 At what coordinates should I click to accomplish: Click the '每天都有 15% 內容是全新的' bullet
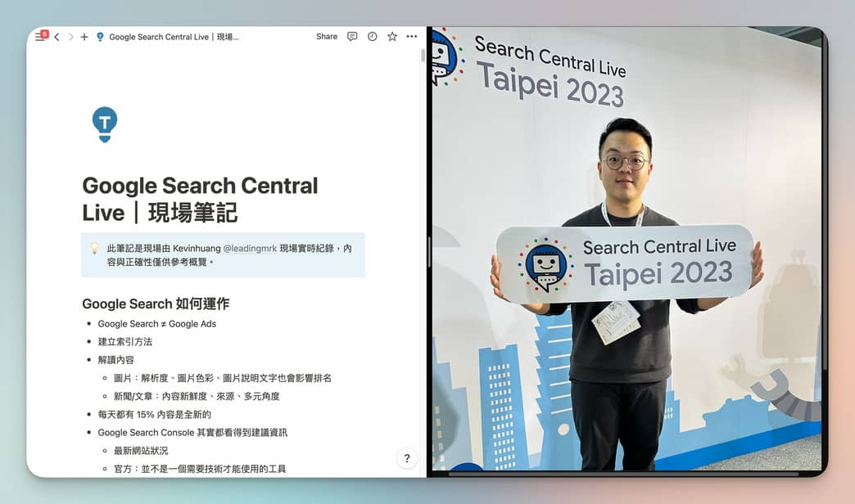coord(154,415)
